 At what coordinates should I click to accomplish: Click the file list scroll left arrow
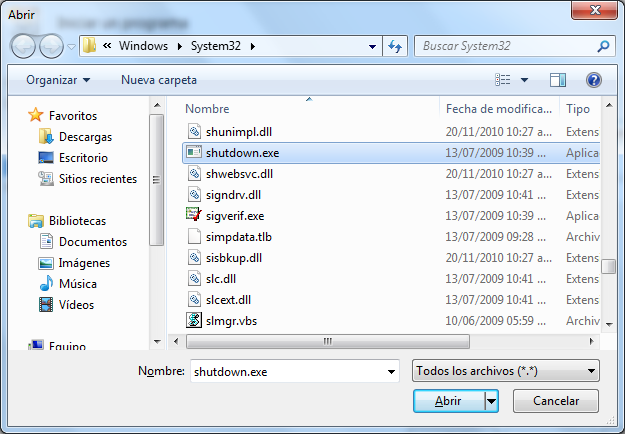pos(176,342)
